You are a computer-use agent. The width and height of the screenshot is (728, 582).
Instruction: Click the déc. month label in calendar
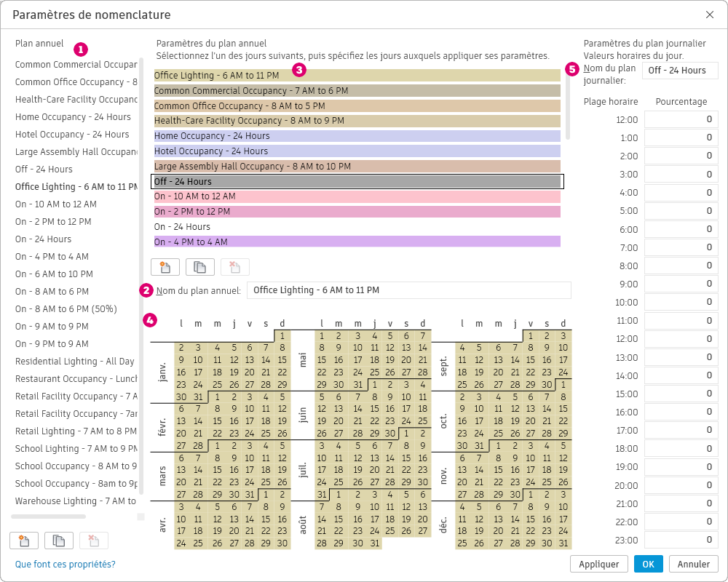(x=443, y=525)
